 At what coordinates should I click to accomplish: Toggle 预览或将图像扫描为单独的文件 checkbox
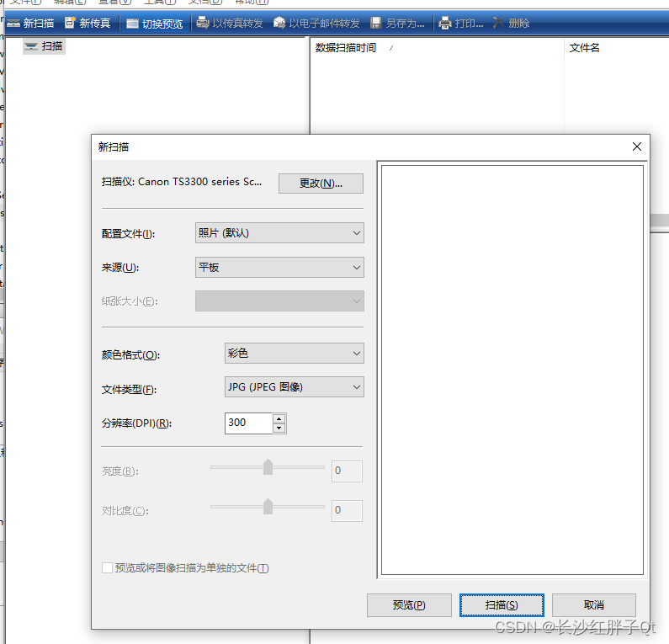tap(107, 568)
